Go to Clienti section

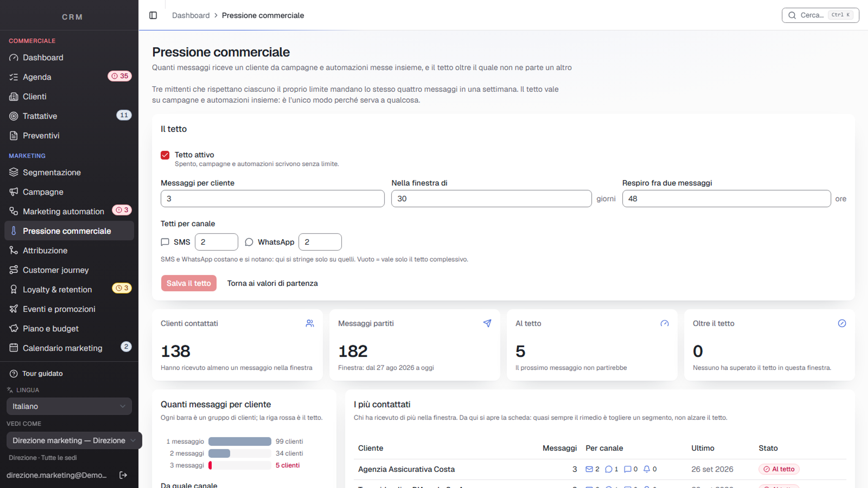click(x=69, y=97)
